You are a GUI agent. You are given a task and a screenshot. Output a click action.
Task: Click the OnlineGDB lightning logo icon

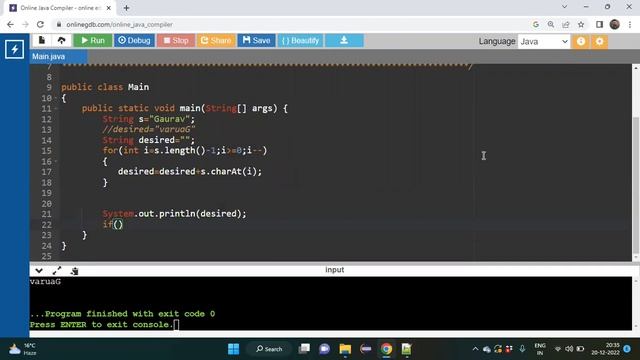click(14, 49)
